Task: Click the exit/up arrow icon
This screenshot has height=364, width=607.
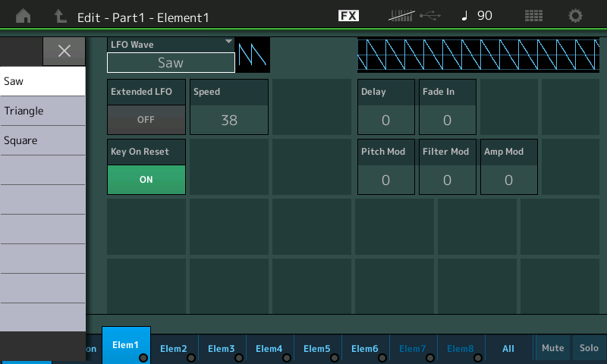Action: click(61, 16)
